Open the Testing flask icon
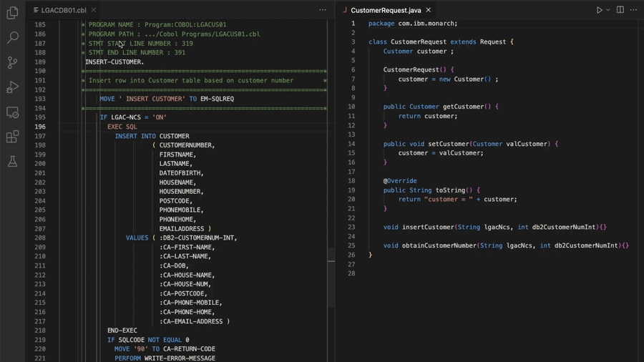Image resolution: width=644 pixels, height=362 pixels. point(12,161)
